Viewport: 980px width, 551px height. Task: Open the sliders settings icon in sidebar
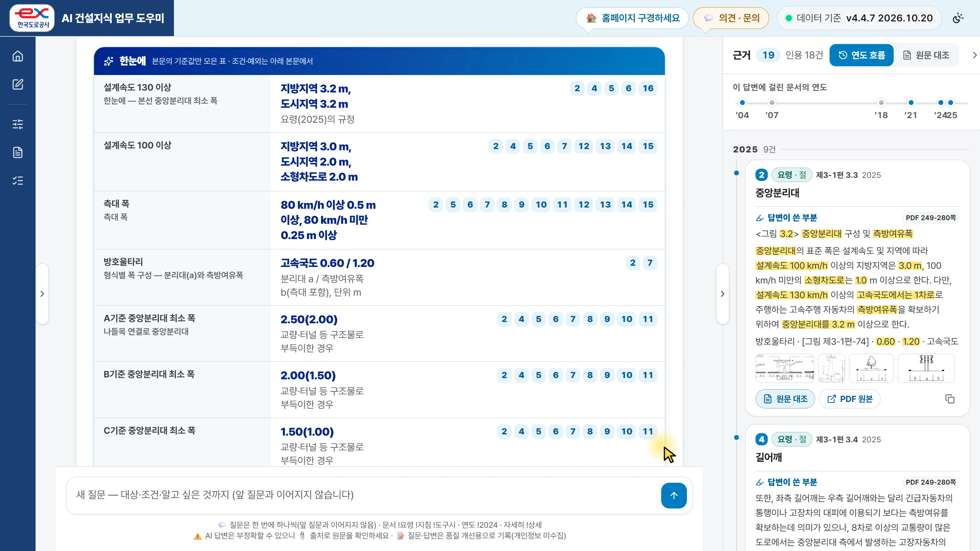pos(17,124)
